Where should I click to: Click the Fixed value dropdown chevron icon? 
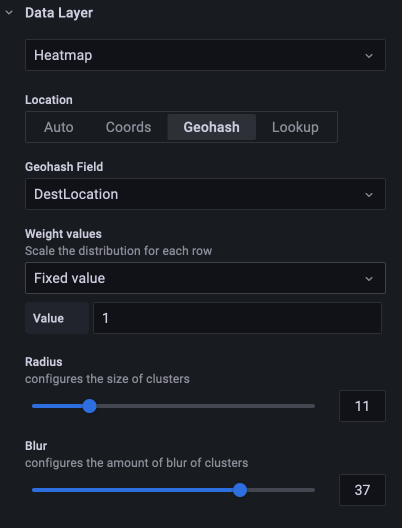click(369, 278)
